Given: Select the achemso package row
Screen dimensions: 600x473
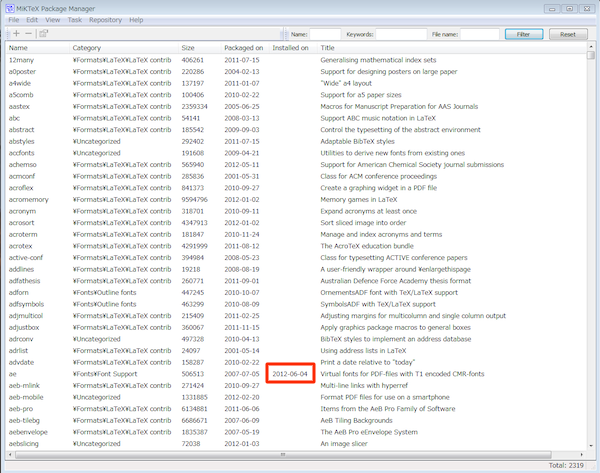Looking at the screenshot, I should tap(296, 165).
